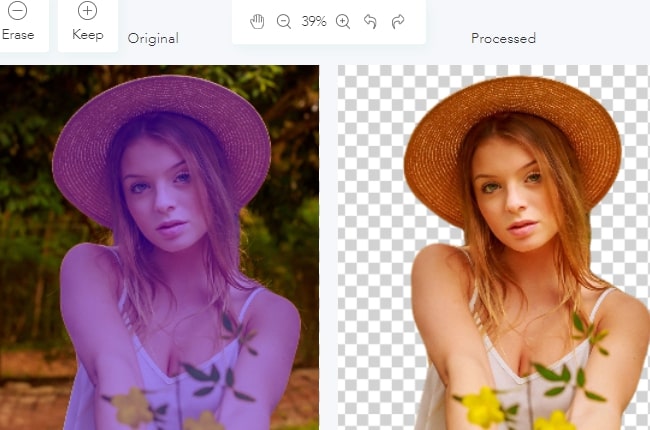Screen dimensions: 650x430
Task: Zoom in with the plus magnifier
Action: [x=343, y=21]
